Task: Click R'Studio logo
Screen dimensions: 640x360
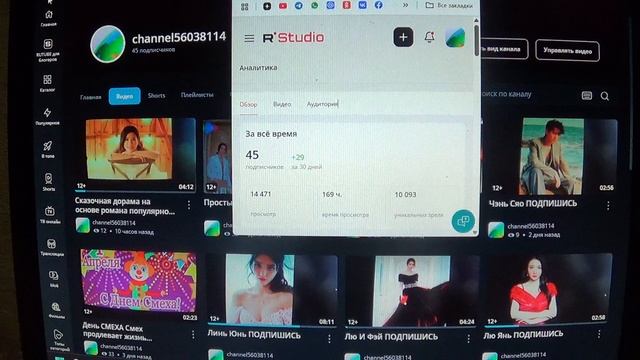Action: (293, 38)
